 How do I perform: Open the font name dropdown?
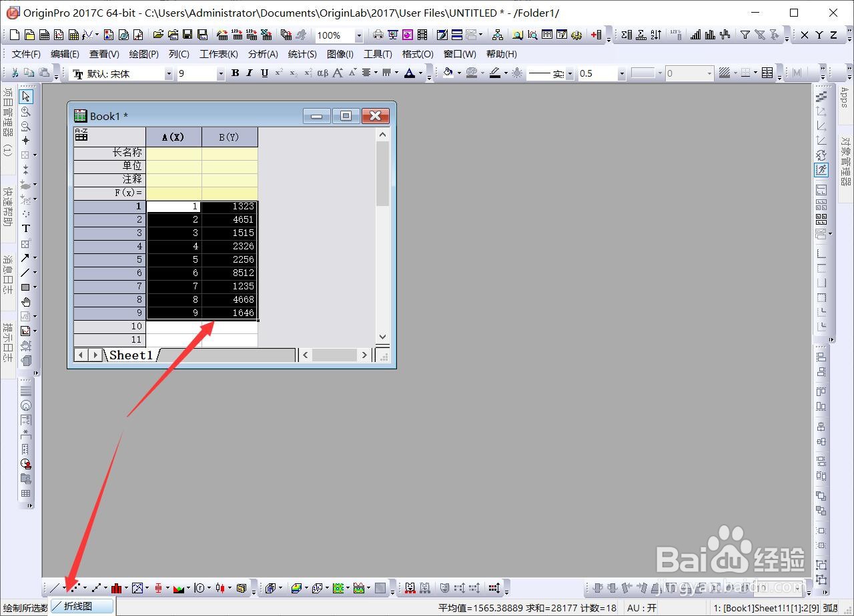tap(169, 74)
